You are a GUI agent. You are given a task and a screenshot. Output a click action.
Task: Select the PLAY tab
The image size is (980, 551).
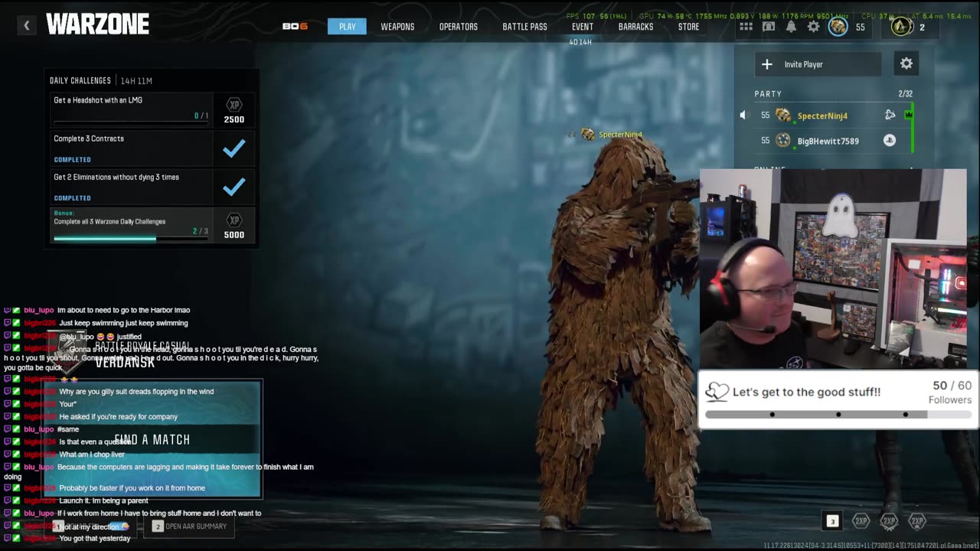click(x=347, y=27)
